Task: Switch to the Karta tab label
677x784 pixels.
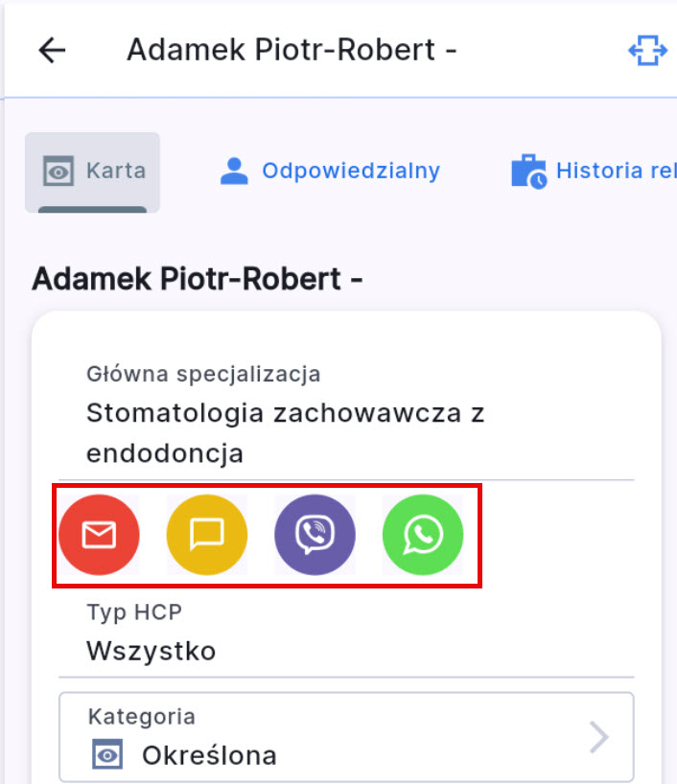Action: click(x=116, y=172)
